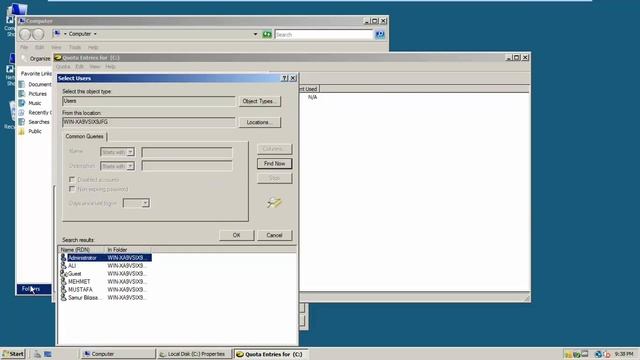
Task: Click the Searches icon in Favorite Links
Action: pyautogui.click(x=22, y=122)
